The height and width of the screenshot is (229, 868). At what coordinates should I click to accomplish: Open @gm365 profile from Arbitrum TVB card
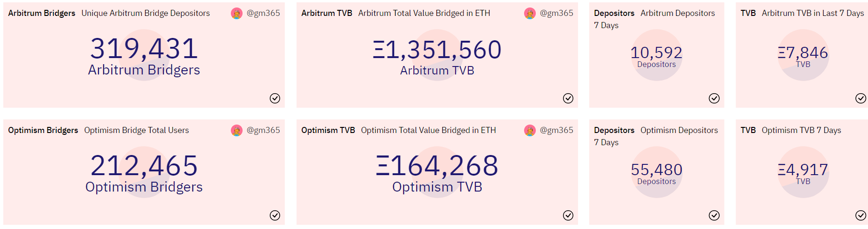point(556,13)
